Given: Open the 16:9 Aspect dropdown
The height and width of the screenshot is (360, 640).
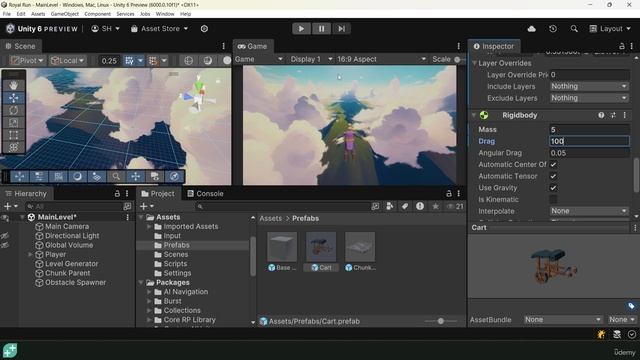Looking at the screenshot, I should (381, 59).
